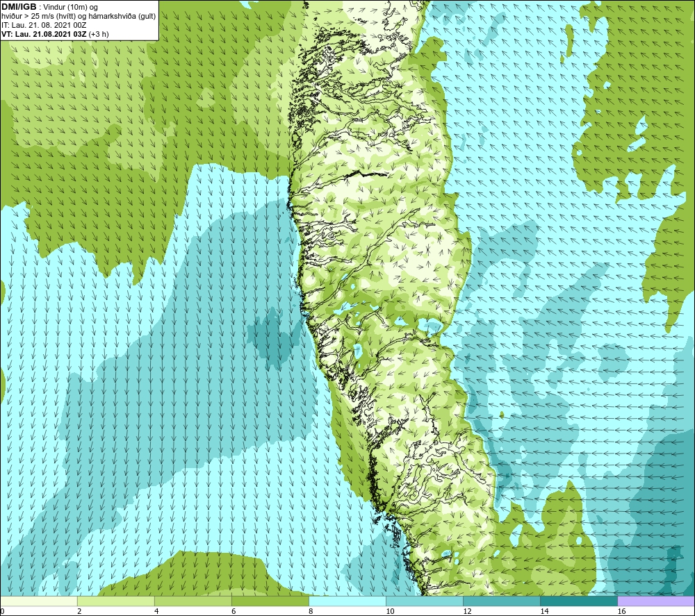Click the 12–14 m/s teal legend swatch

tap(502, 601)
